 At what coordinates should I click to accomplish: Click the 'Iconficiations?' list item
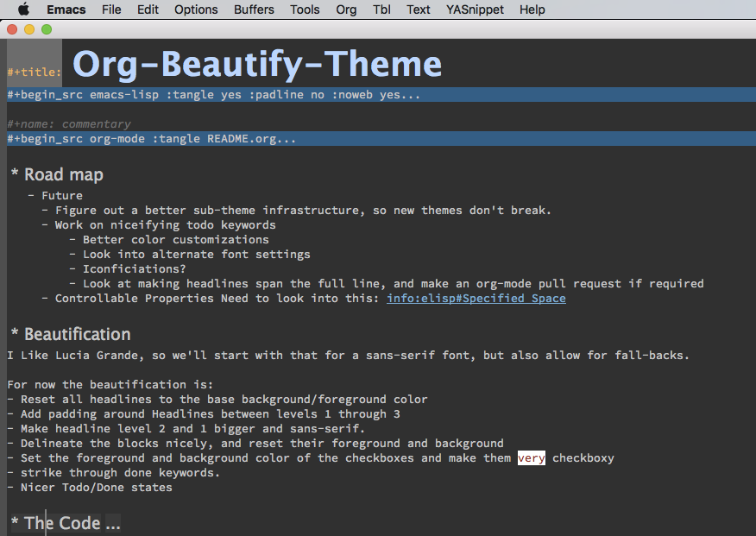[x=134, y=269]
